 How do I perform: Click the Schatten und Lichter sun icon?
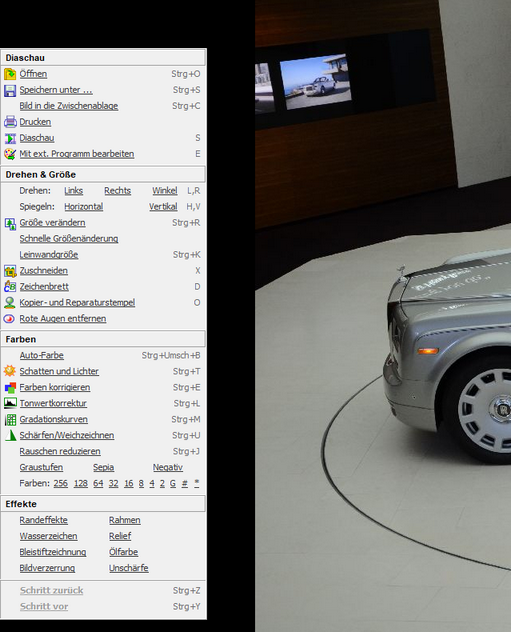click(10, 371)
